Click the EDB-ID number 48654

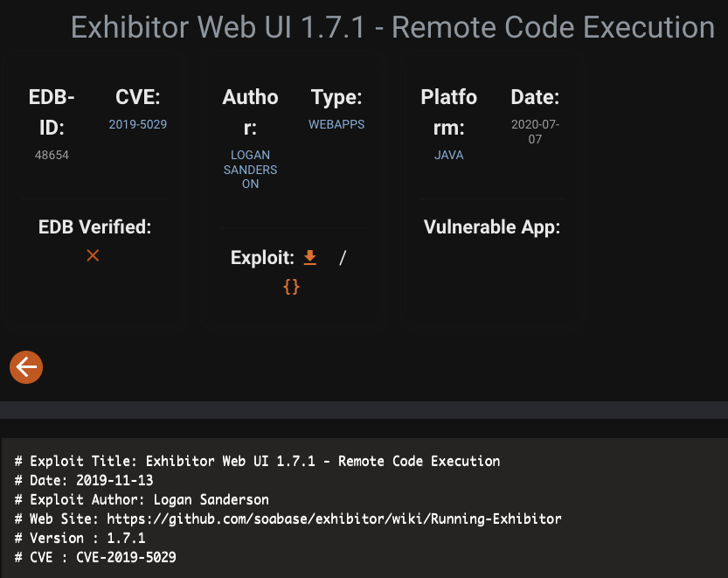tap(52, 155)
